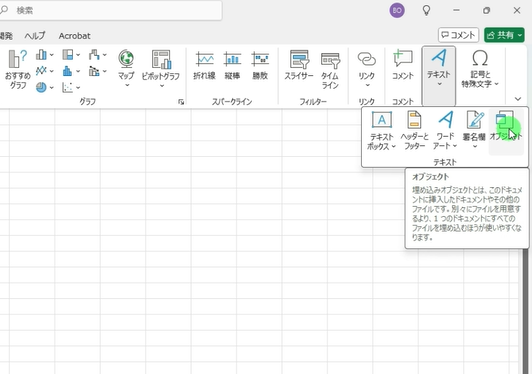
Task: Expand the waterfall chart dropdown arrow
Action: (104, 55)
